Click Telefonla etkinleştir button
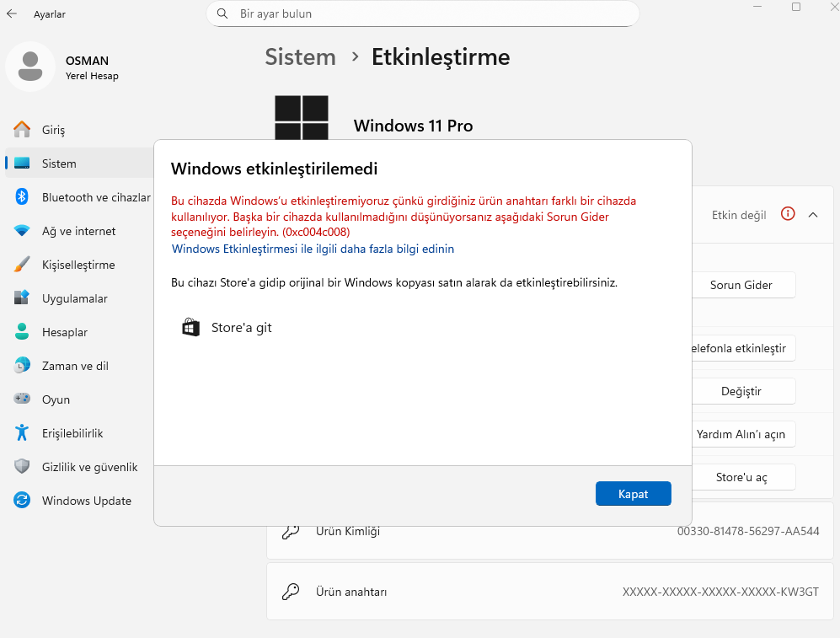This screenshot has width=840, height=638. pos(744,348)
